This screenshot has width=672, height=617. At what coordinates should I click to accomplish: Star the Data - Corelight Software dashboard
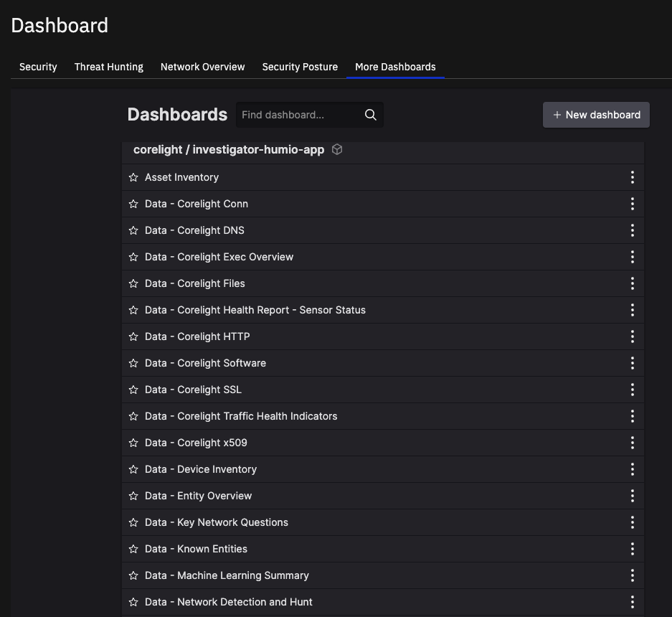[x=133, y=364]
